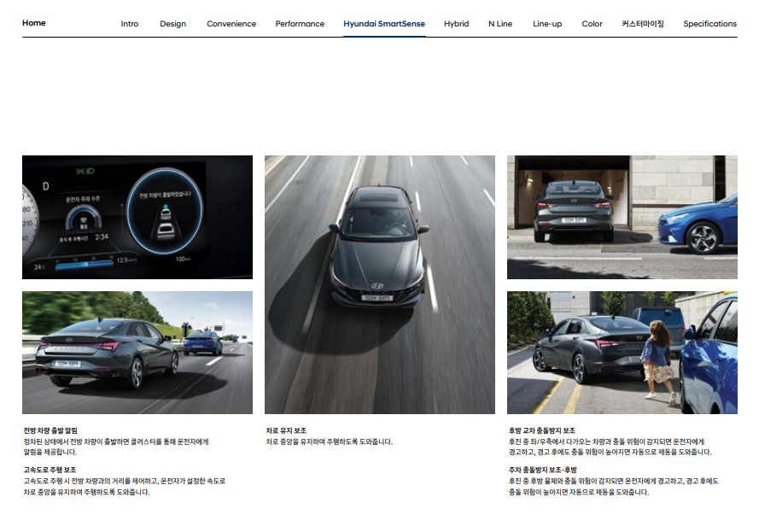Switch to the Design tab
Image resolution: width=759 pixels, height=532 pixels.
172,24
